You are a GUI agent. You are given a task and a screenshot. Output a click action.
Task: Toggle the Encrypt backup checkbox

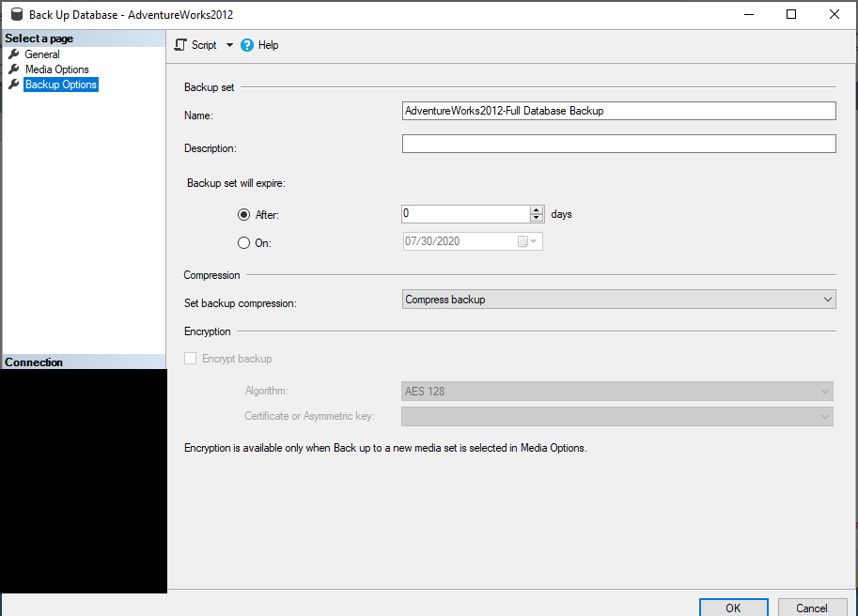point(191,359)
